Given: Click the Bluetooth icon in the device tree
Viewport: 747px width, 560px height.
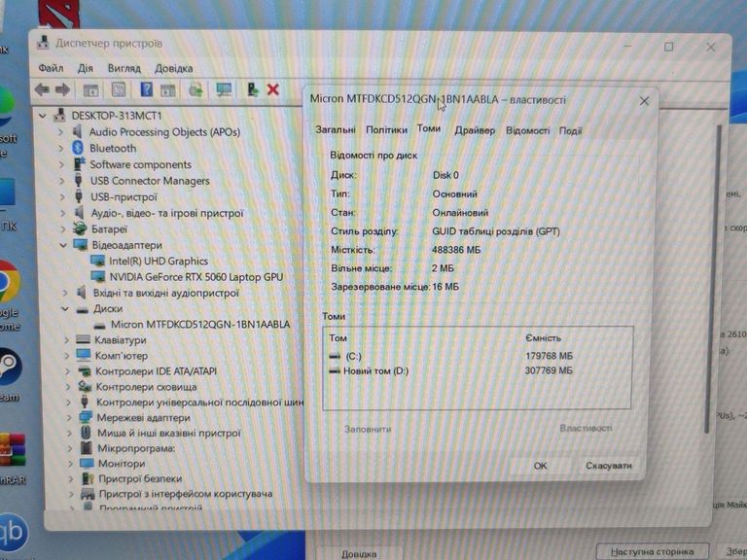Looking at the screenshot, I should tap(78, 148).
